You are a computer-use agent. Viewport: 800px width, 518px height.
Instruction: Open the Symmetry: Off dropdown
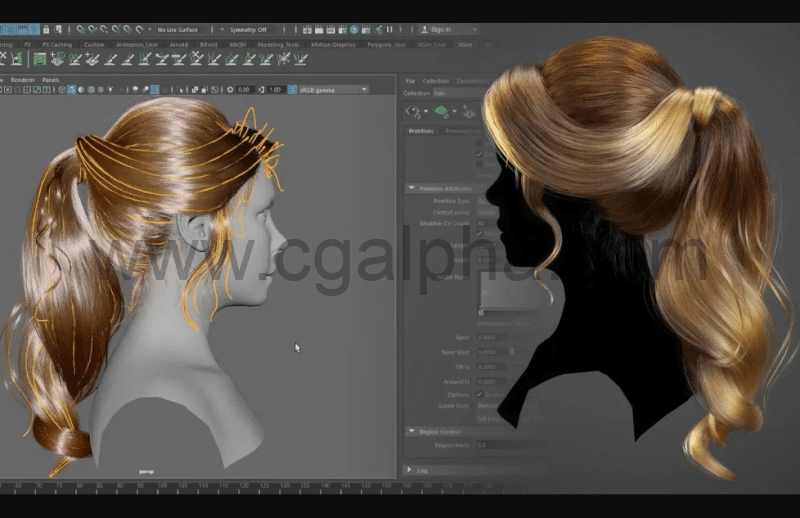tap(253, 30)
